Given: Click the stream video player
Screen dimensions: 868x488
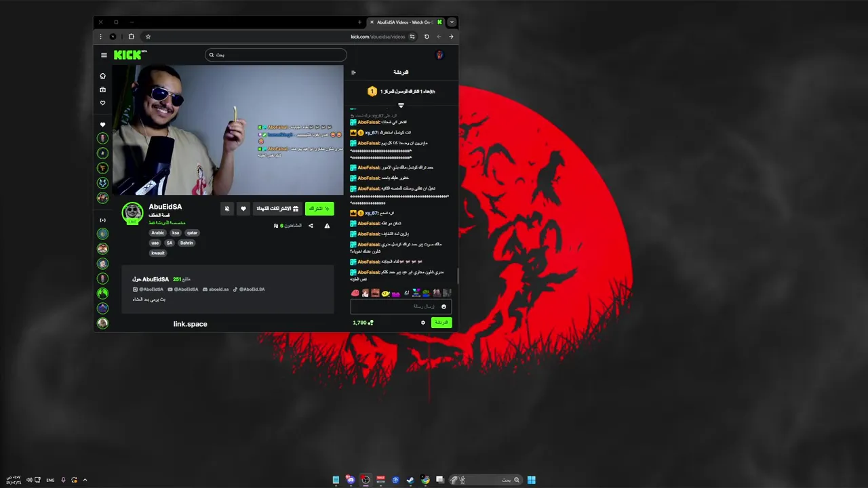Looking at the screenshot, I should (228, 130).
